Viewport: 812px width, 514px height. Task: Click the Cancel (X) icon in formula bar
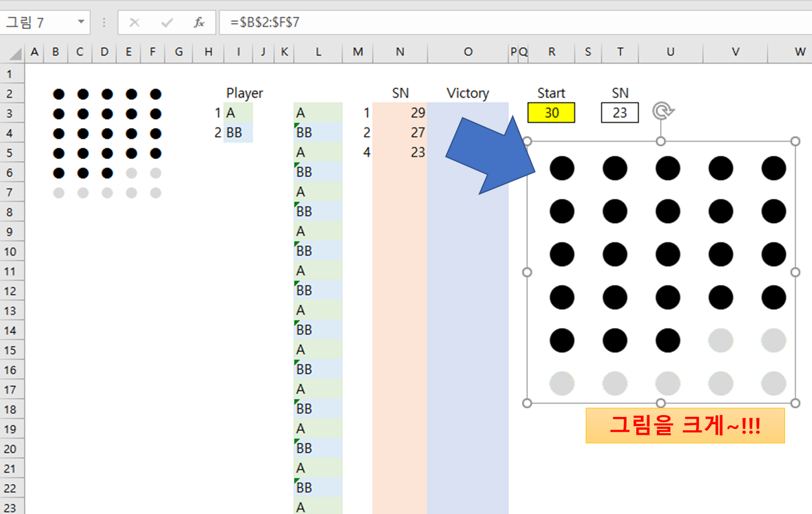[134, 22]
